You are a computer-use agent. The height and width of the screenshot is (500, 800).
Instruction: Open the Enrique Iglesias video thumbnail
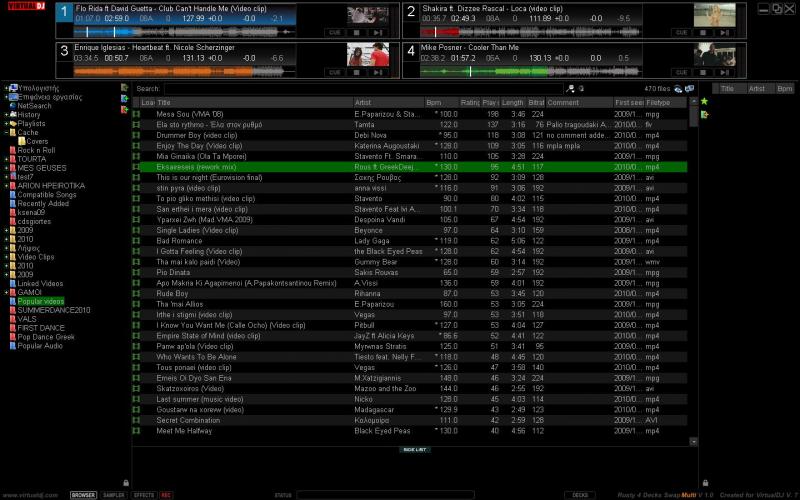click(368, 55)
